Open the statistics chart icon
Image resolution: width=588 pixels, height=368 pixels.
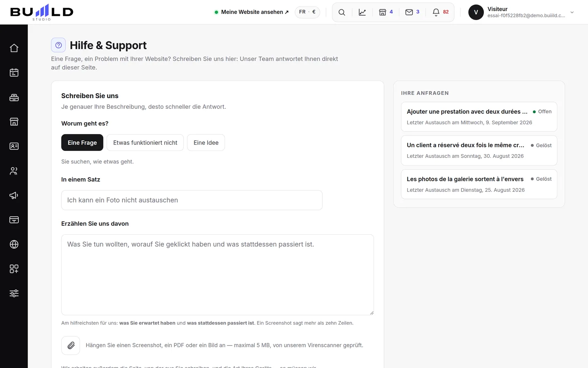[x=362, y=12]
